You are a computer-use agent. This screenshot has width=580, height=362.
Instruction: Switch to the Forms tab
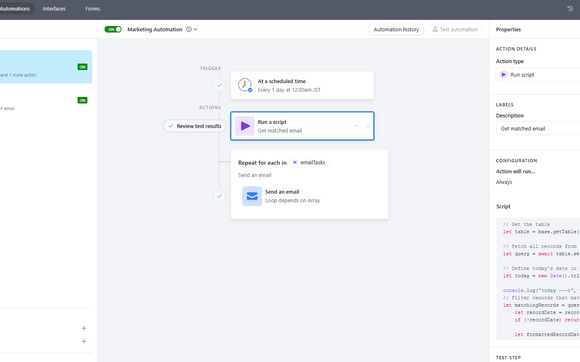pos(92,9)
